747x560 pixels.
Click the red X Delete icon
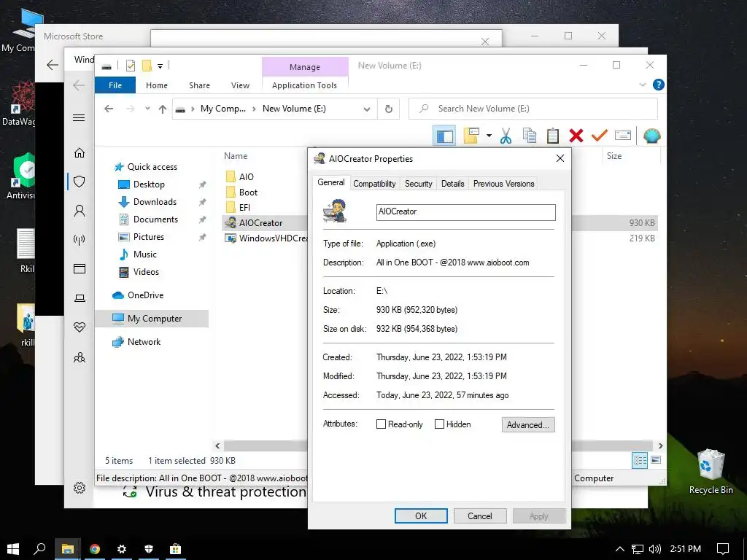[576, 136]
